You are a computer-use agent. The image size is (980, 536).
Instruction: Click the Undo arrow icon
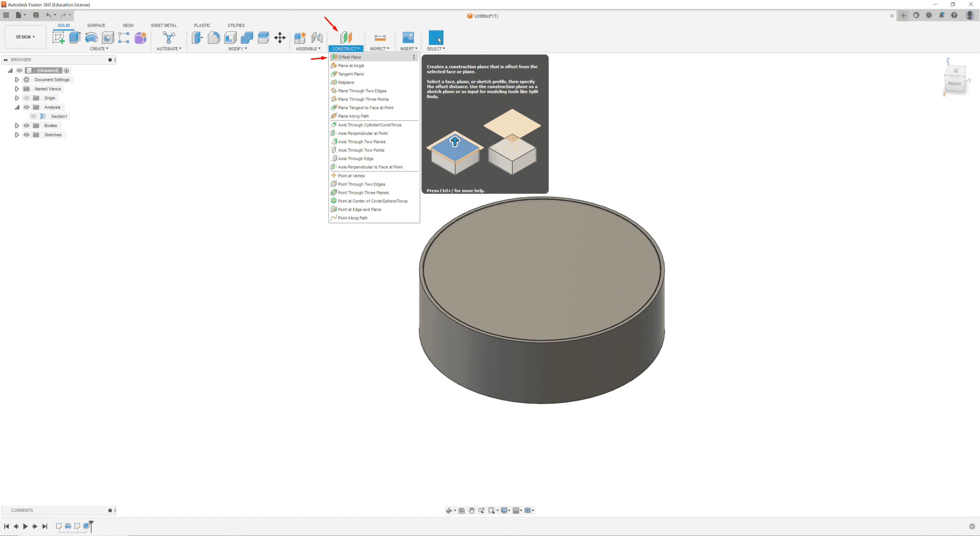click(48, 15)
